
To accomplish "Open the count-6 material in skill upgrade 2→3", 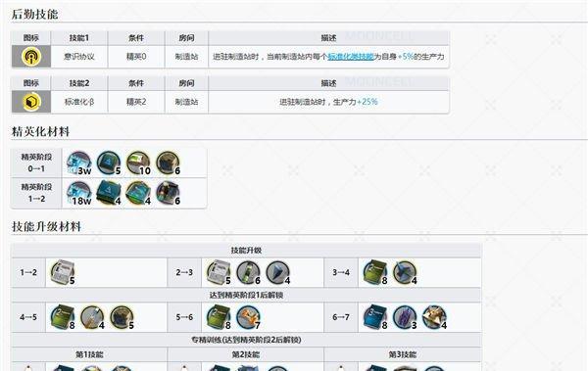I will [248, 272].
